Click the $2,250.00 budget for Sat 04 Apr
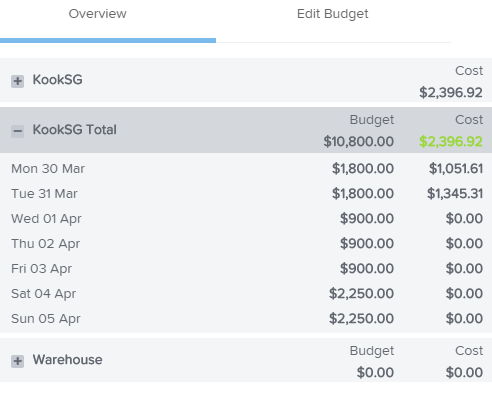The height and width of the screenshot is (393, 492). point(361,294)
